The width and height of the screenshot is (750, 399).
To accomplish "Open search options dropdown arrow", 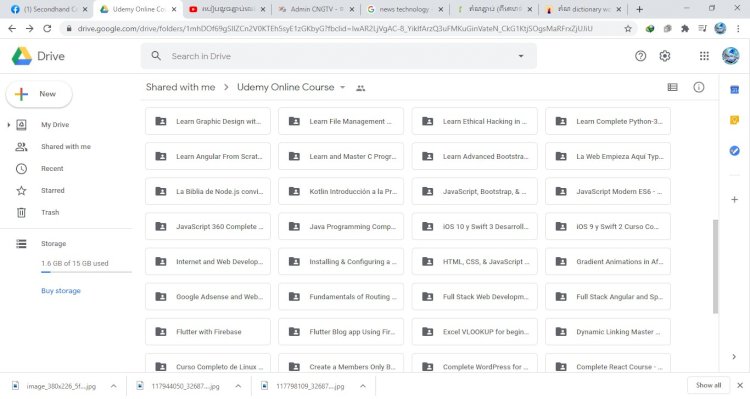I will pos(521,56).
